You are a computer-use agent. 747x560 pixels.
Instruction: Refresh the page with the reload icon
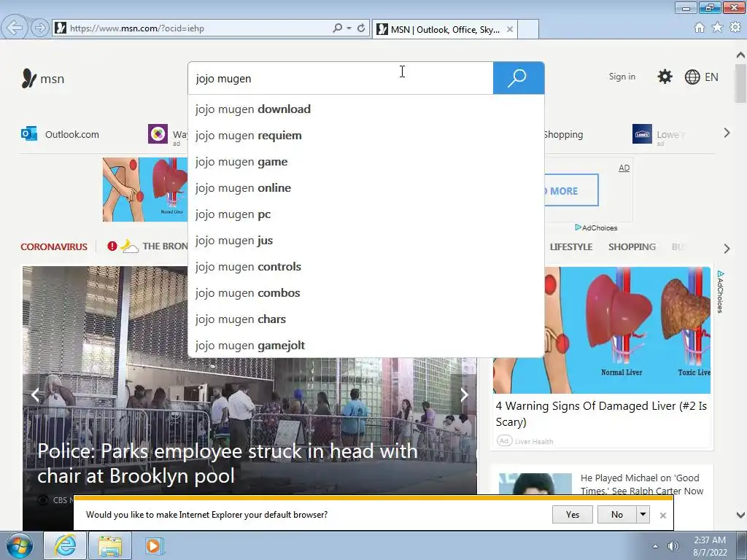pyautogui.click(x=361, y=28)
